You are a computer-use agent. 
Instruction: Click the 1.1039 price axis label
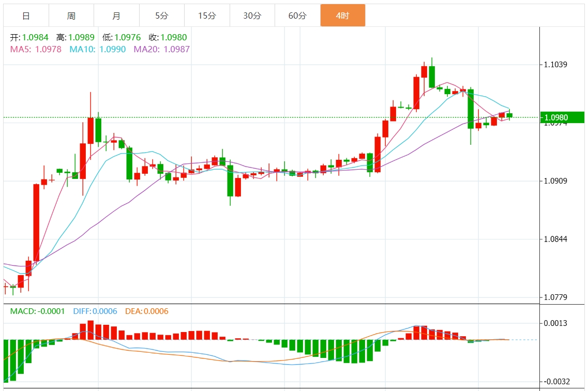556,65
